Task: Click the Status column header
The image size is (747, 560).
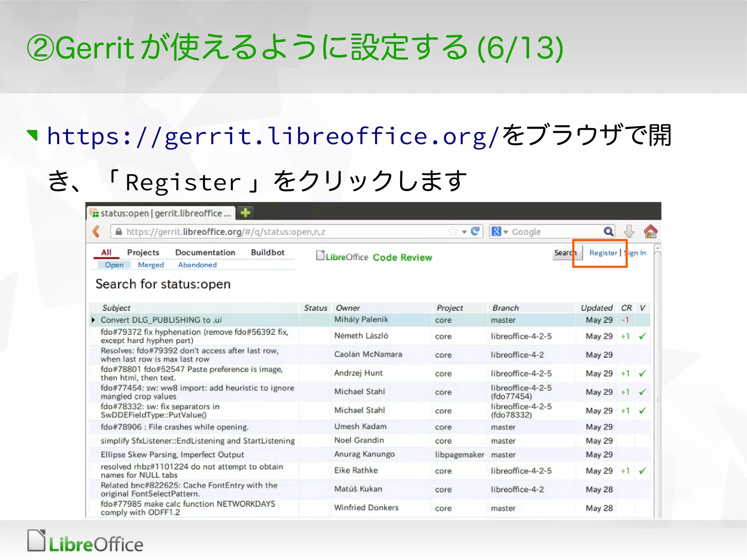Action: tap(316, 308)
